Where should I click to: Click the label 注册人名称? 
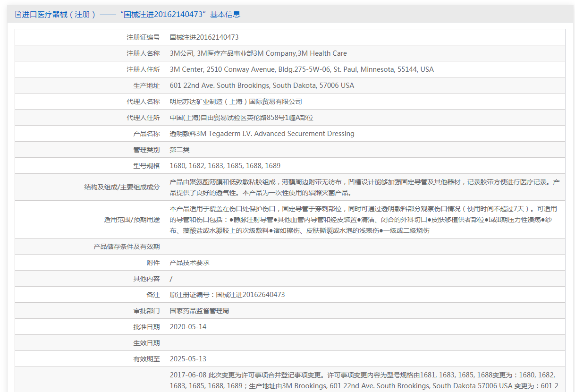point(143,53)
